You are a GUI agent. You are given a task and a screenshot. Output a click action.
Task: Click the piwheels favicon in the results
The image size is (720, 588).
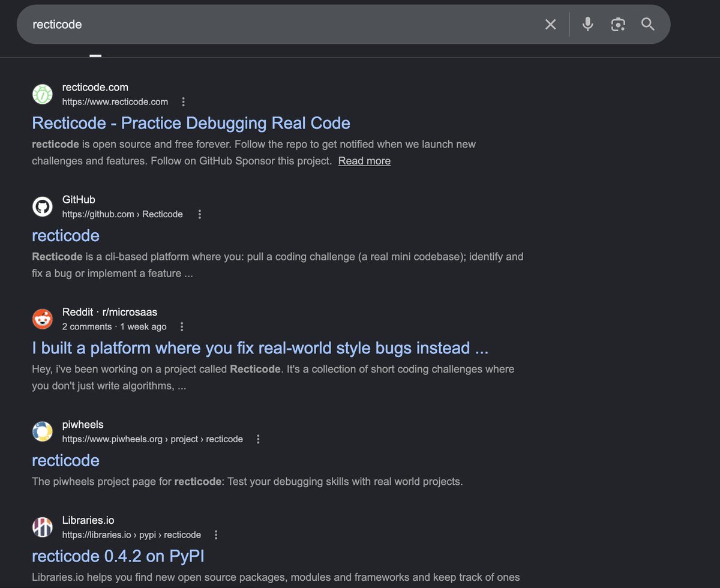click(x=43, y=431)
